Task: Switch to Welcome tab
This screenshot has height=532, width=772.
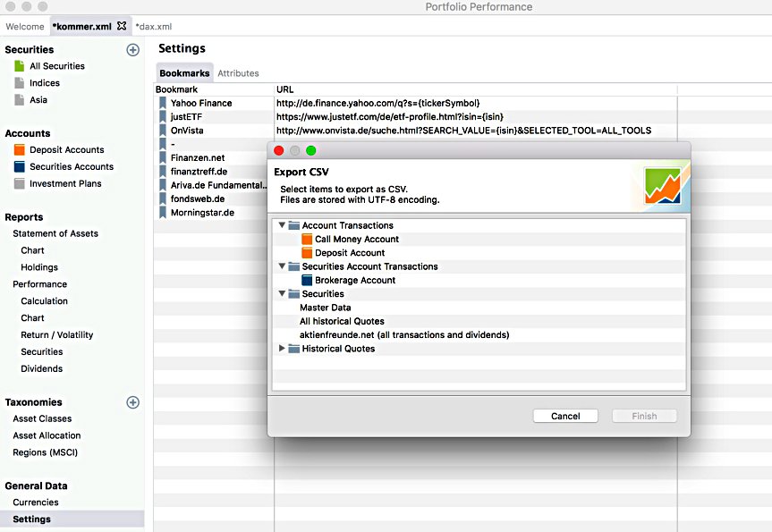Action: click(x=25, y=27)
